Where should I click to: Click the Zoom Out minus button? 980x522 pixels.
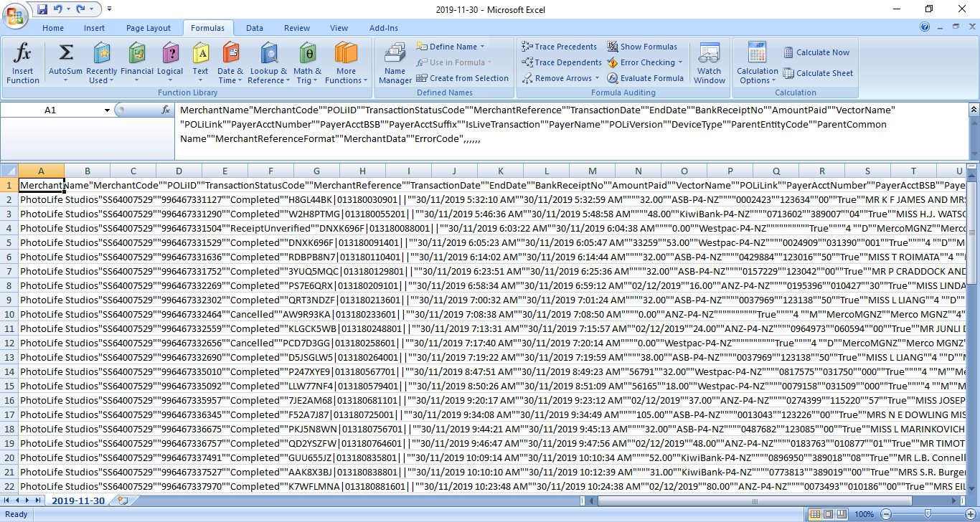887,514
